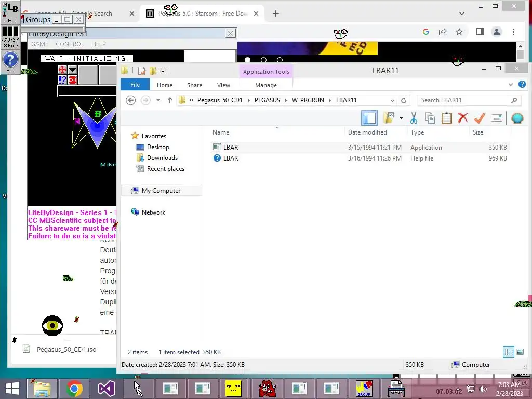Screen dimensions: 532x399
Task: Select the first carousel dot on webpage
Action: (x=248, y=60)
